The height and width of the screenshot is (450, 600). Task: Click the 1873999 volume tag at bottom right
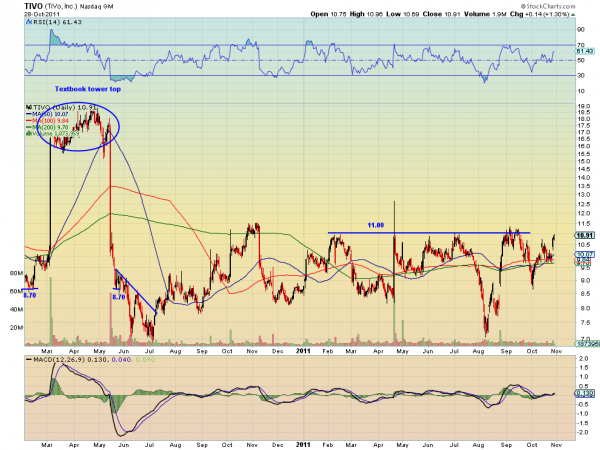(586, 344)
